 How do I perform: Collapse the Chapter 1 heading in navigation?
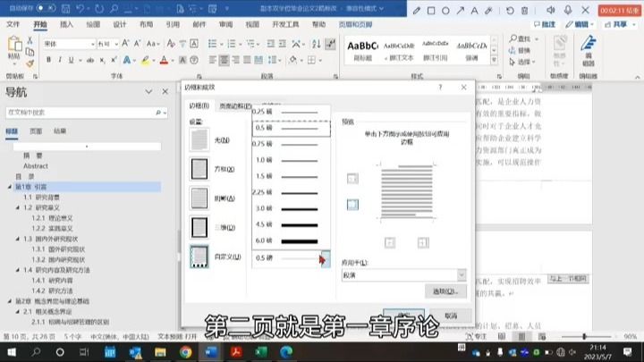click(x=10, y=187)
